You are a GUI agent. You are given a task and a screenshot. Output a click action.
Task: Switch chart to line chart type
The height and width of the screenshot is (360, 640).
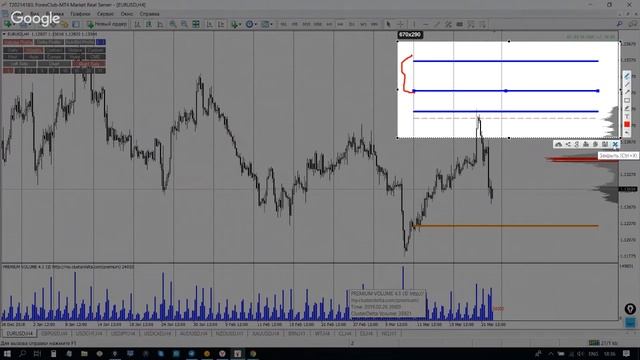160,24
